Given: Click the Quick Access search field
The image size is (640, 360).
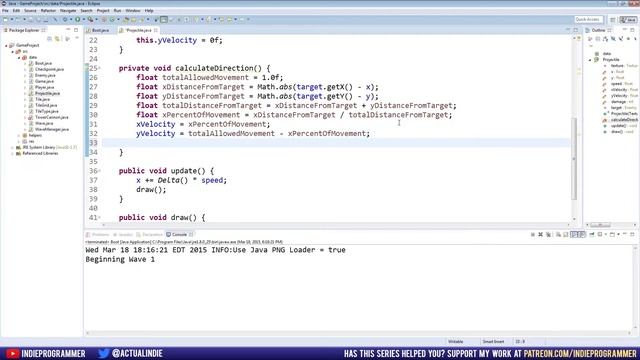Looking at the screenshot, I should 589,20.
